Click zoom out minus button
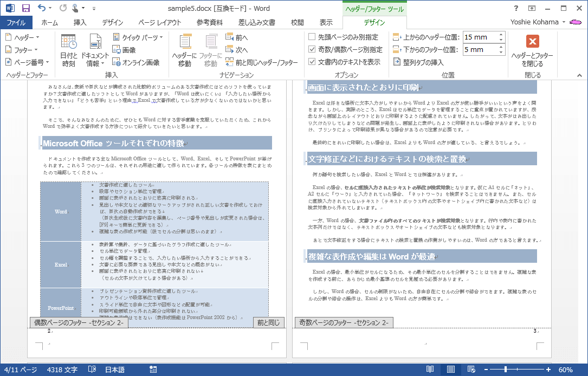Screen dimensions: 588x376 486,369
